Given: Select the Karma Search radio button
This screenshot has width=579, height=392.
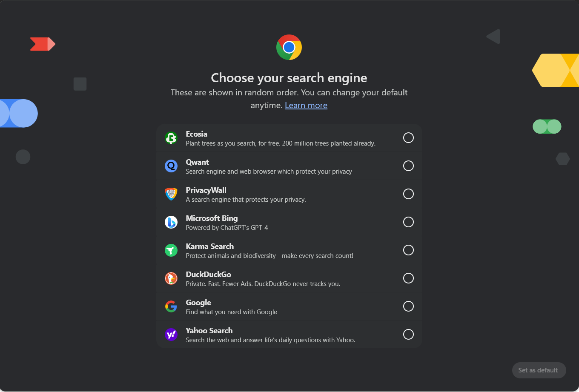Looking at the screenshot, I should click(x=408, y=250).
